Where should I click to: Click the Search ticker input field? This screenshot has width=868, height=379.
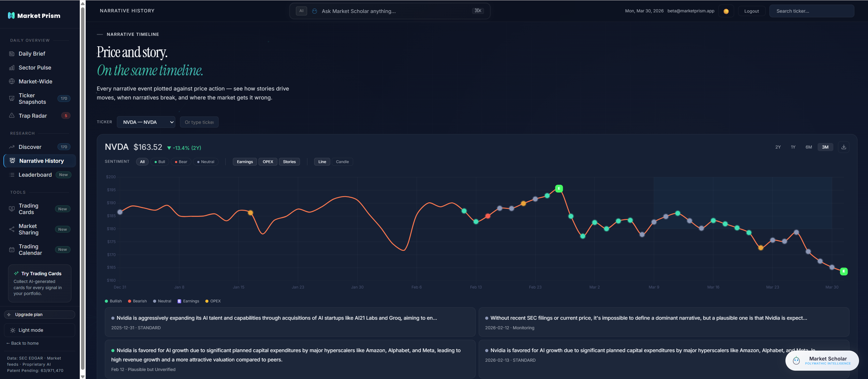(812, 11)
